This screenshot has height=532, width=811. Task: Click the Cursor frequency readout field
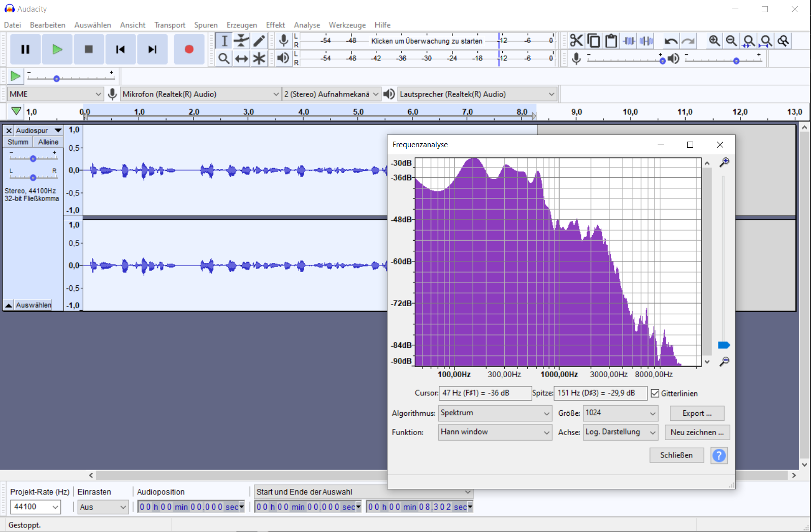[x=484, y=393]
